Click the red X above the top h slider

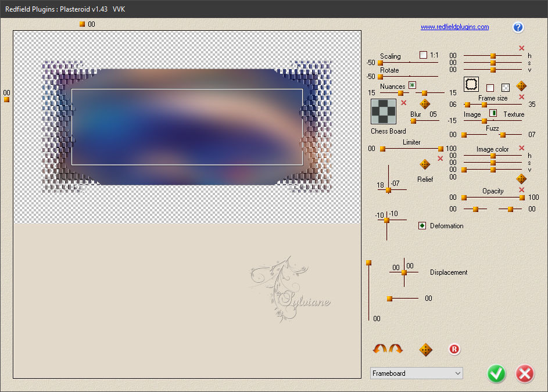coord(521,48)
